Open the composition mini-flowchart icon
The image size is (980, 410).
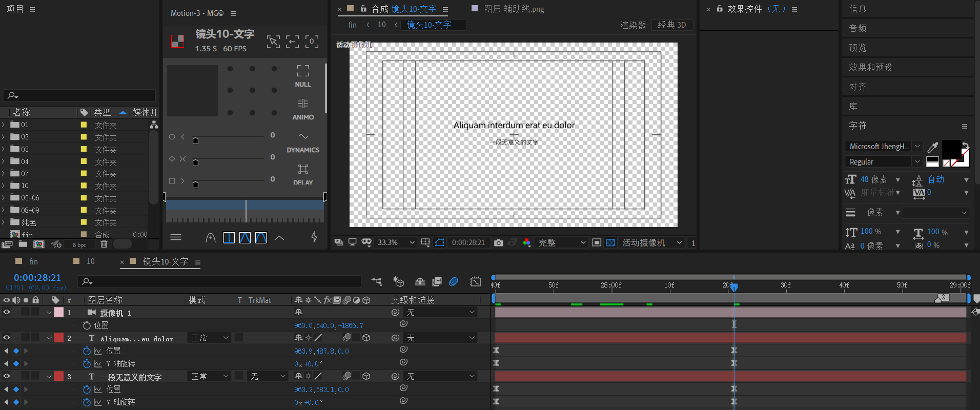[377, 281]
